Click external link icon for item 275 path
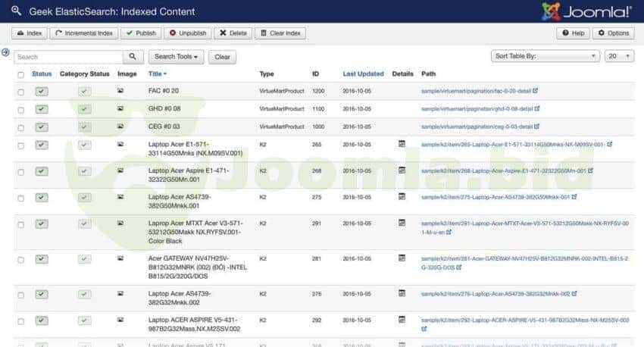 point(574,197)
